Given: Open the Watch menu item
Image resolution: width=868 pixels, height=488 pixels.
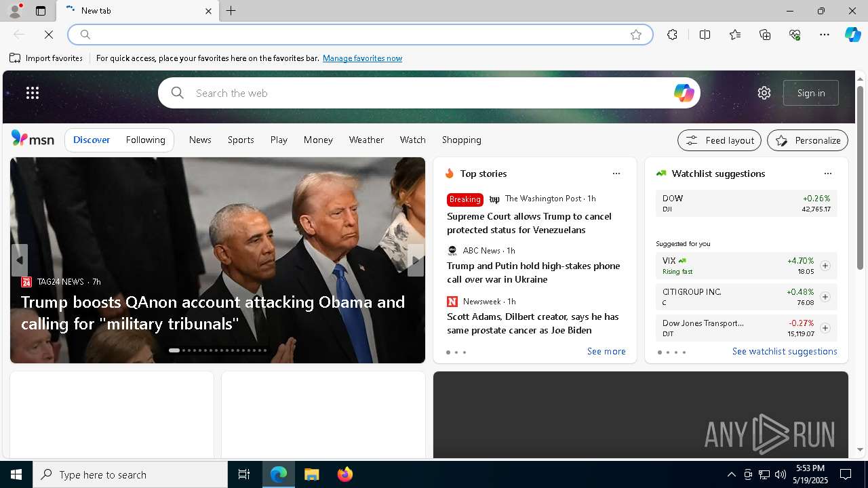Looking at the screenshot, I should [x=412, y=140].
